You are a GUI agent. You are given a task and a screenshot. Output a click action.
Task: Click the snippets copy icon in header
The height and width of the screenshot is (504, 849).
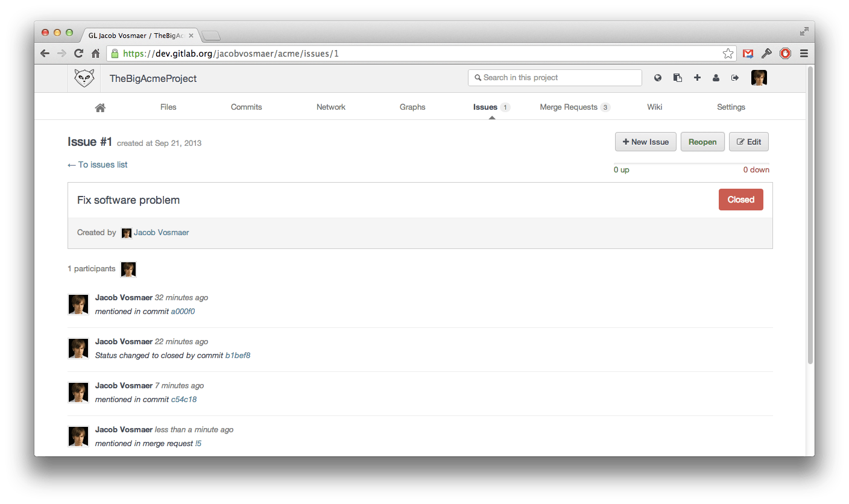coord(677,77)
